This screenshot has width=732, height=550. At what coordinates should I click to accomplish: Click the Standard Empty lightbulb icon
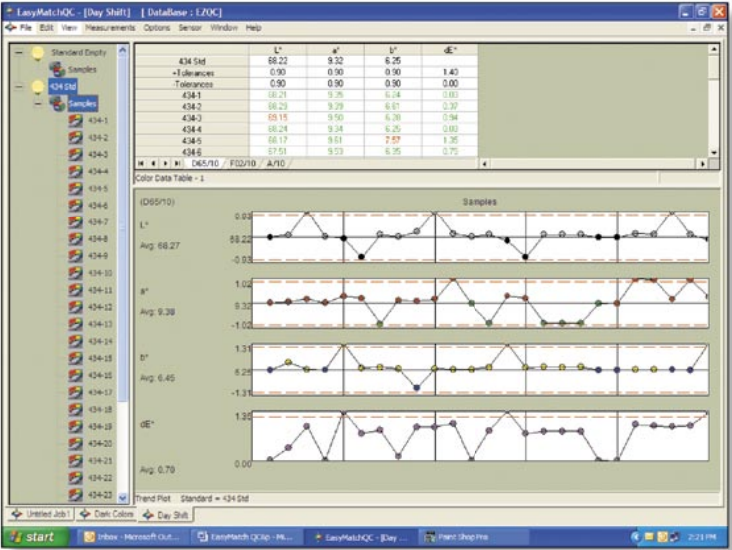[38, 51]
